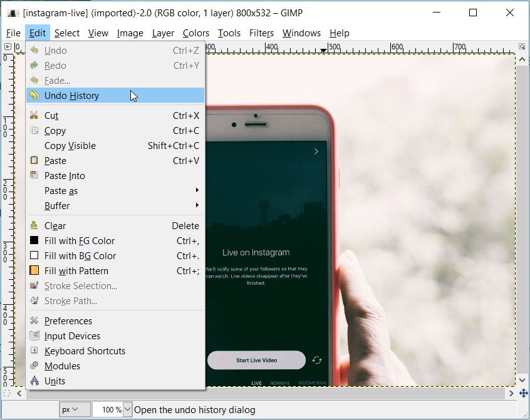Open the Image menu
Screen dimensions: 530x420
pos(130,33)
